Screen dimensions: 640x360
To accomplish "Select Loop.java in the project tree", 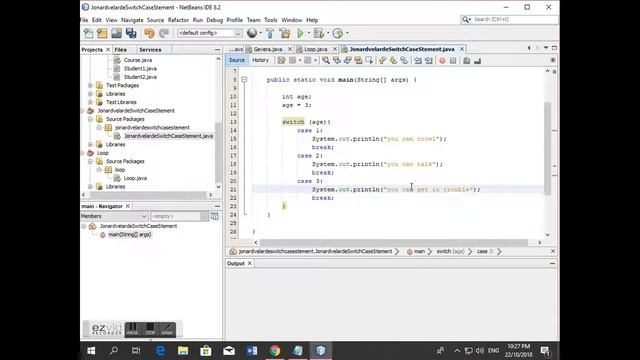I will pyautogui.click(x=135, y=178).
